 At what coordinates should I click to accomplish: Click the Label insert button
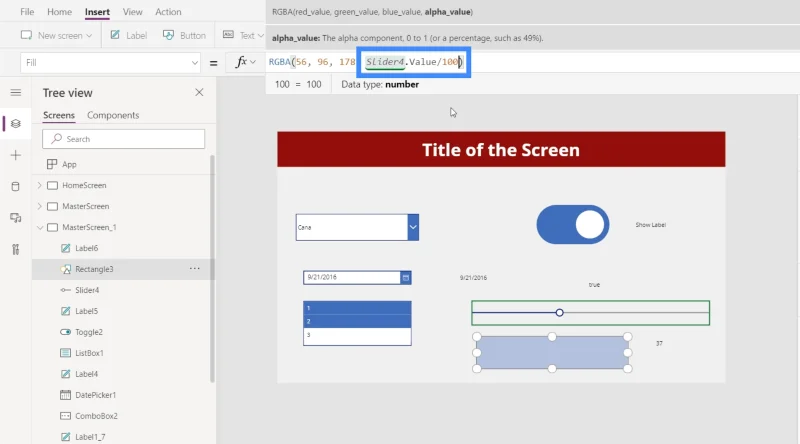click(x=129, y=35)
